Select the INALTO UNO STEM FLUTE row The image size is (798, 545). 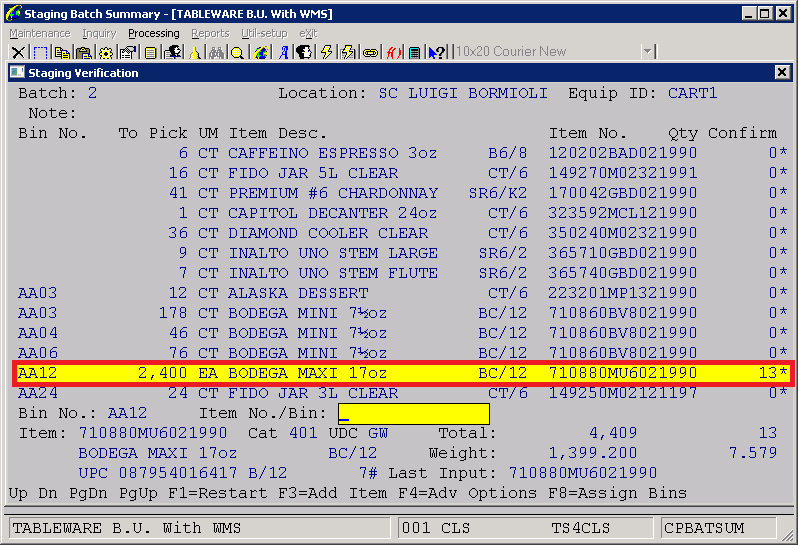[x=402, y=273]
